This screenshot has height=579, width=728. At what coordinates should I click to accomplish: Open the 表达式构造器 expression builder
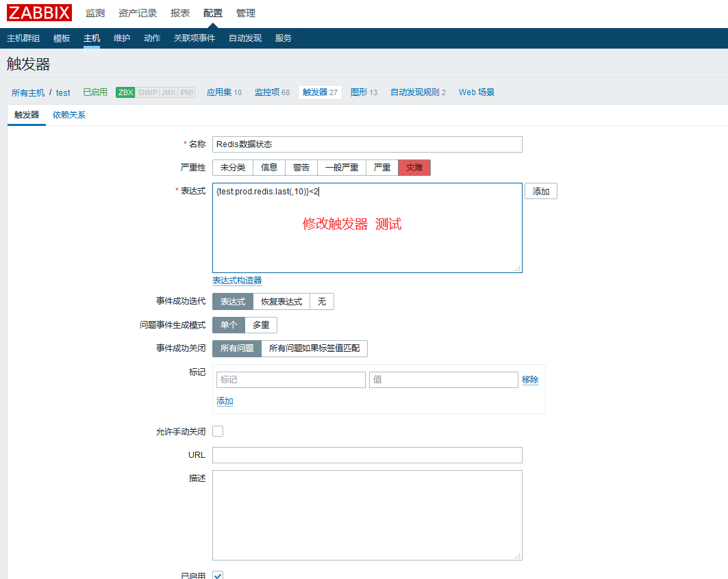pyautogui.click(x=237, y=281)
